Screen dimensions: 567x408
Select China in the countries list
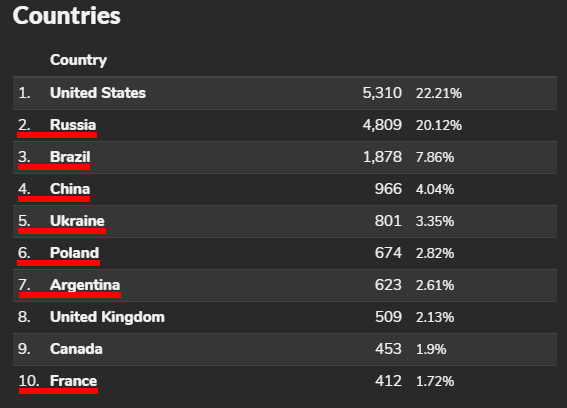pyautogui.click(x=70, y=189)
